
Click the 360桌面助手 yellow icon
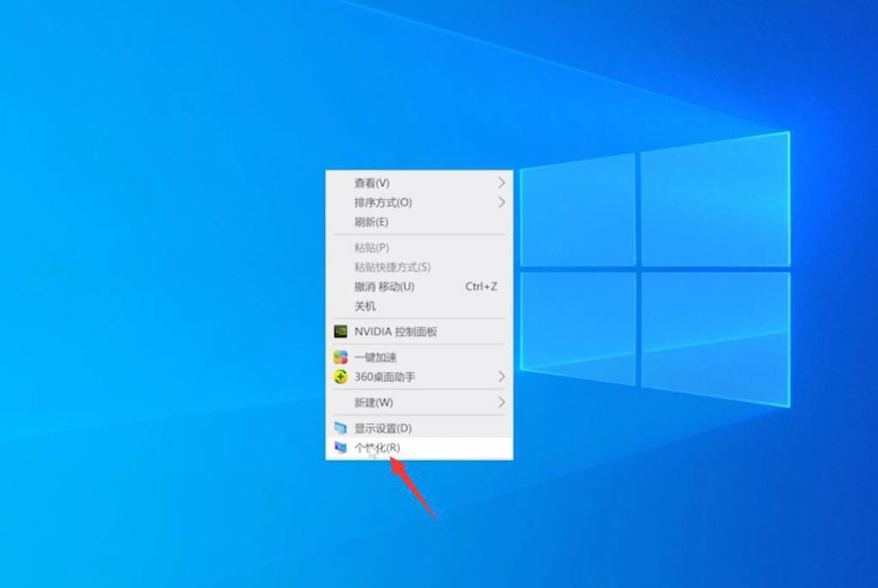(340, 377)
